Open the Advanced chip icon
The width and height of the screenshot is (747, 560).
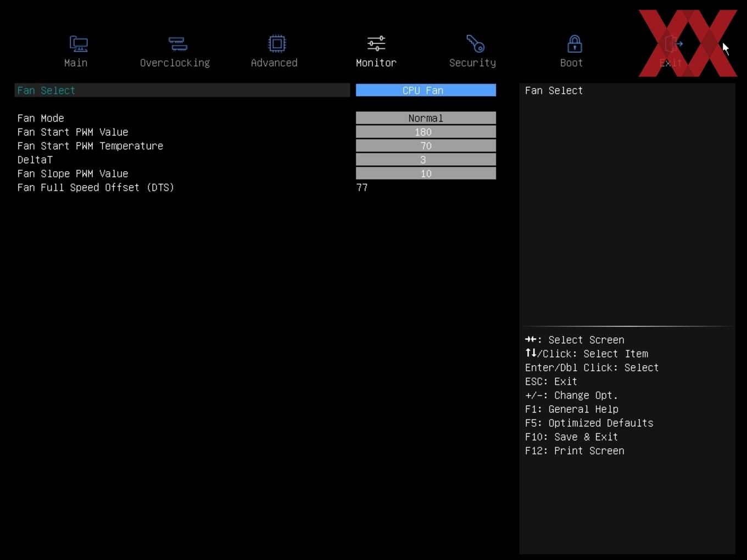tap(277, 43)
